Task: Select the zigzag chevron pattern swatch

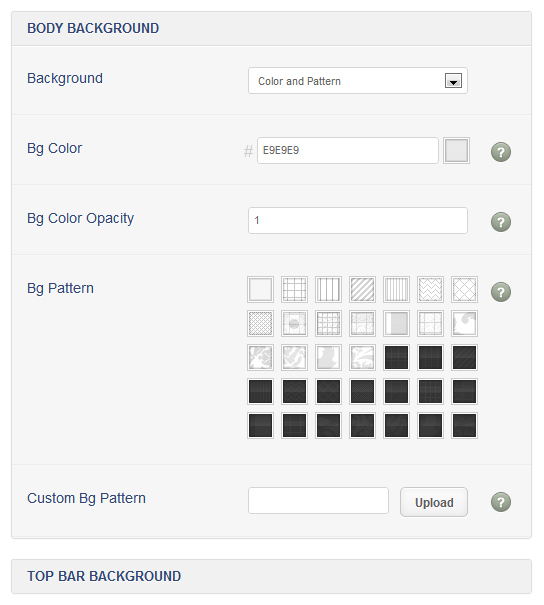Action: [x=430, y=289]
